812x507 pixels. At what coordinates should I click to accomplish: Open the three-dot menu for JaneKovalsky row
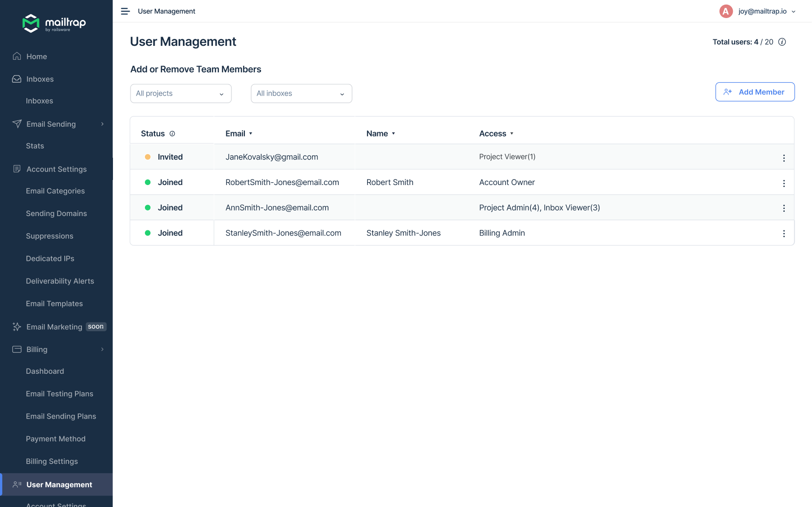pos(784,158)
